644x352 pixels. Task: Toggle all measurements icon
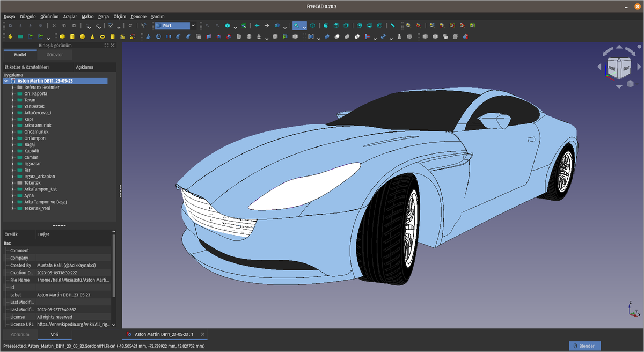(x=452, y=25)
